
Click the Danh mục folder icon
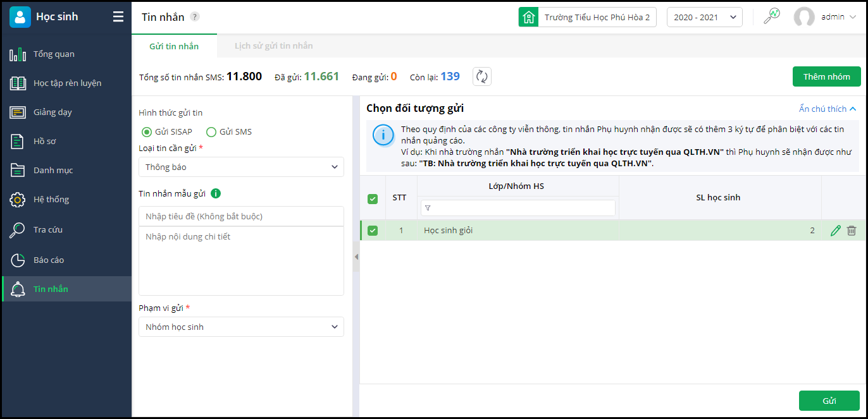coord(18,170)
